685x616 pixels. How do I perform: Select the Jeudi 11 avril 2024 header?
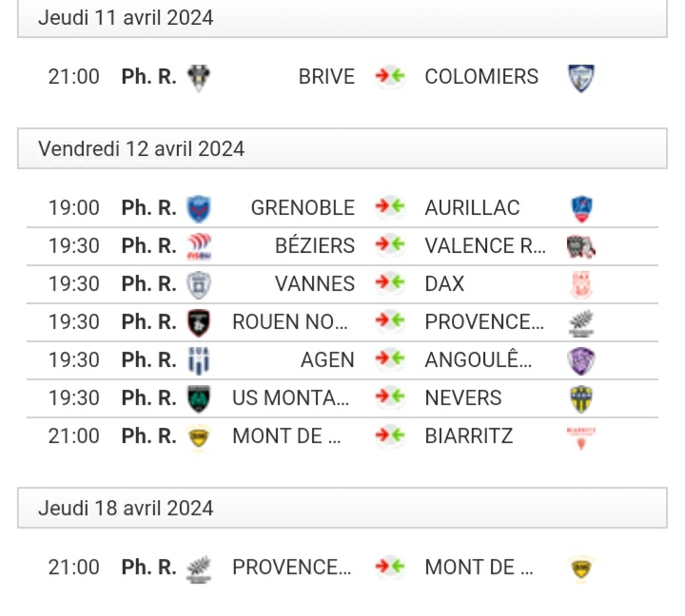[x=342, y=18]
